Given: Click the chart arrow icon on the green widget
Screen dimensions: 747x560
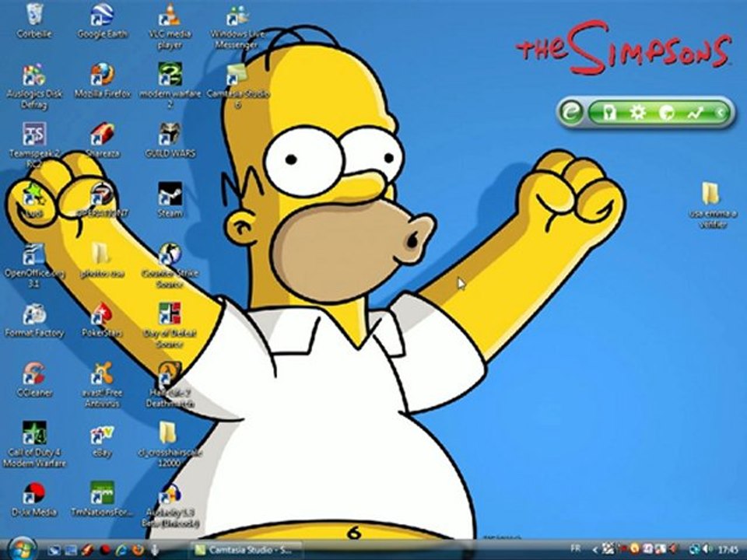Looking at the screenshot, I should point(696,113).
